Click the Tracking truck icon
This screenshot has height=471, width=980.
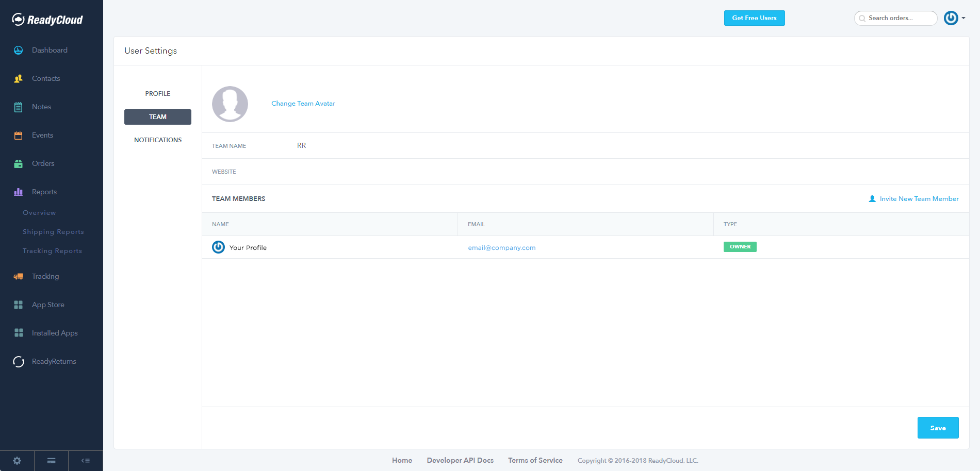(19, 276)
